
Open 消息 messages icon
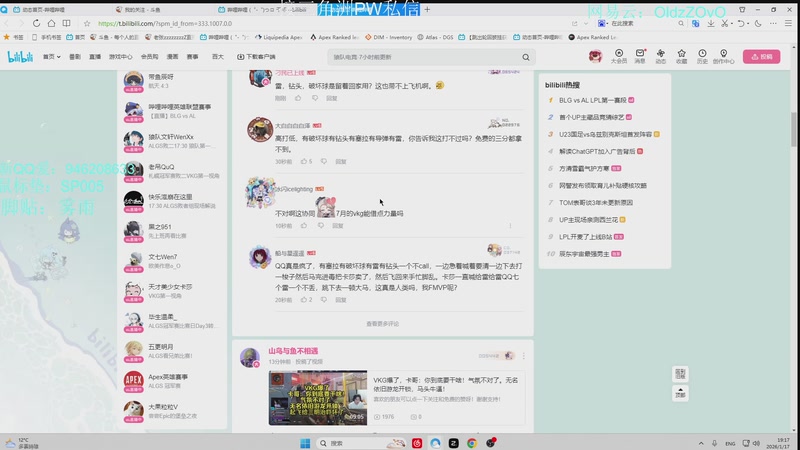[x=640, y=56]
